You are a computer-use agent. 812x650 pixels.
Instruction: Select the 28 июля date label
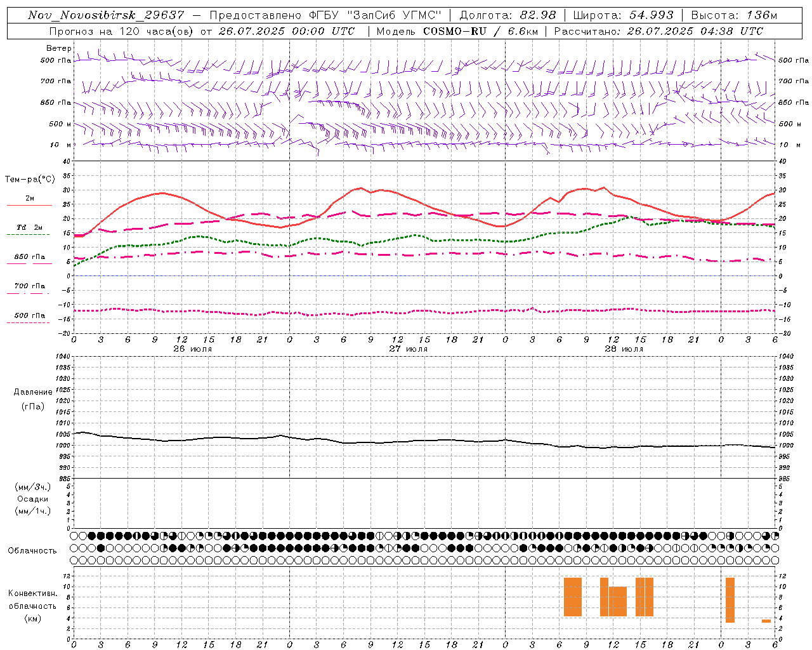tap(624, 349)
